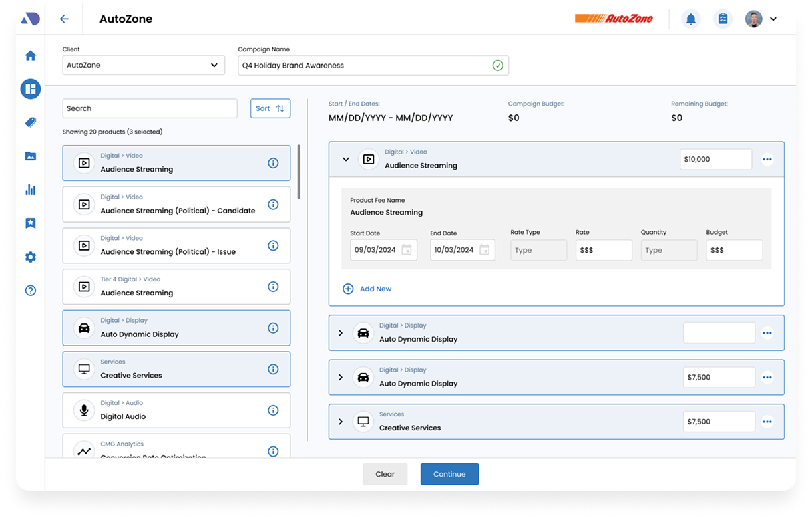Click the Rate $$$ field
Viewport: 812px width, 520px height.
[x=604, y=250]
